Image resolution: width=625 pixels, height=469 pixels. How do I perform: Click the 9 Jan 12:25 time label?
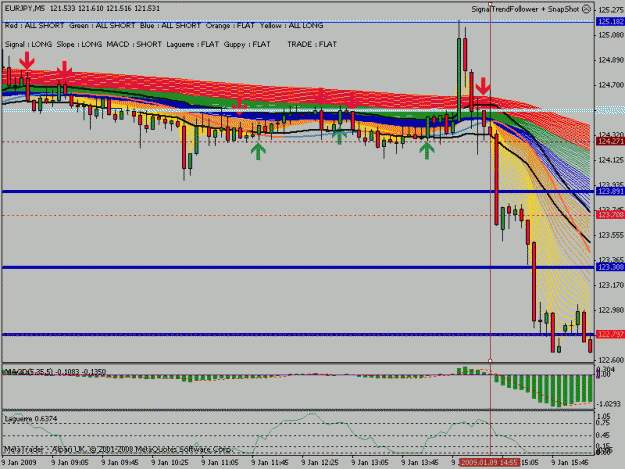320,463
